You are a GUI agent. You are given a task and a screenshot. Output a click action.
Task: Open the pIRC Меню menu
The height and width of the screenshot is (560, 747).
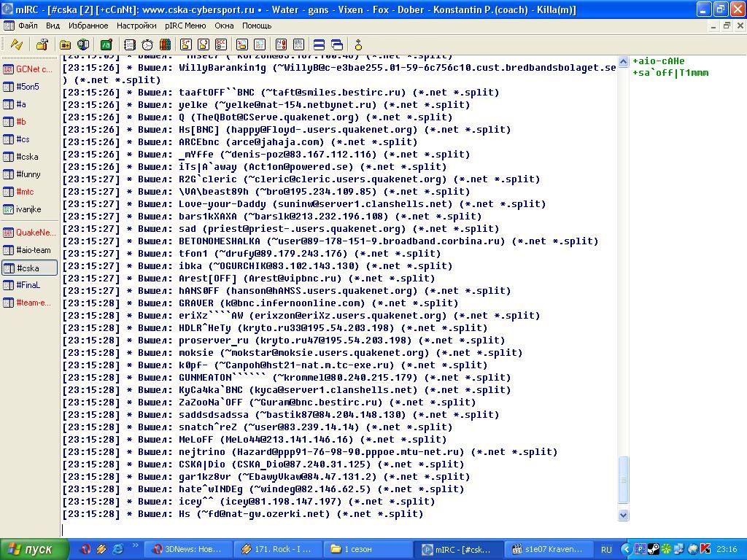[185, 26]
